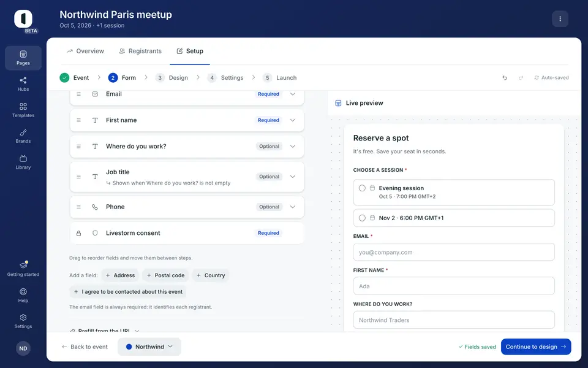588x368 pixels.
Task: Select the Setup tab
Action: click(190, 51)
